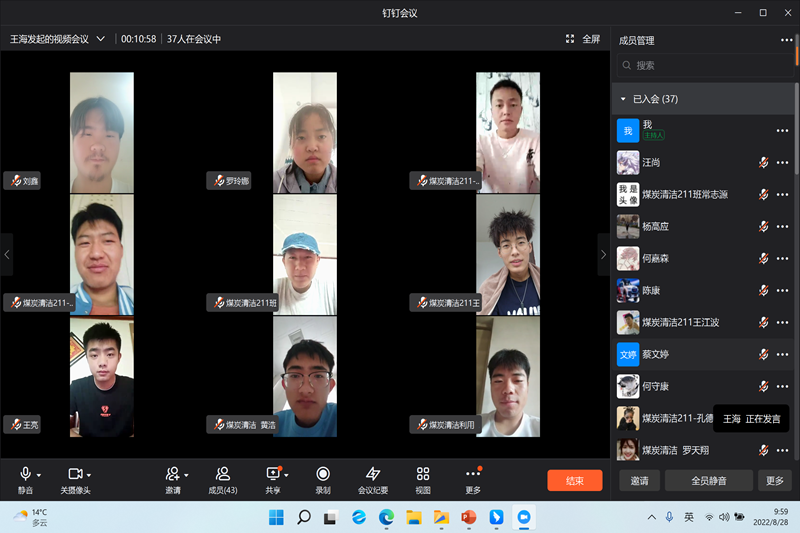800x533 pixels.
Task: Expand the meeting title dropdown arrow
Action: [101, 39]
